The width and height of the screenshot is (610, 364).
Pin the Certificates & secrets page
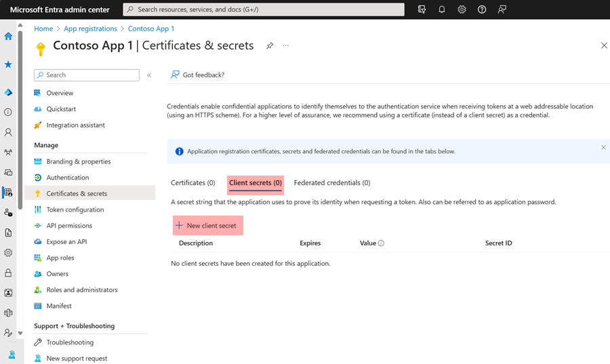(x=270, y=45)
